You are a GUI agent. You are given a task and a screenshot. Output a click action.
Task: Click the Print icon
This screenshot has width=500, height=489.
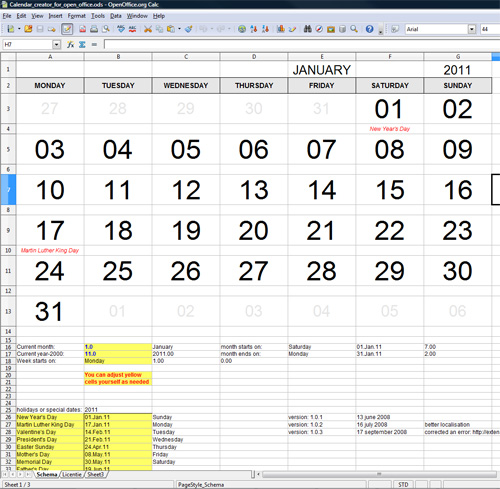94,29
